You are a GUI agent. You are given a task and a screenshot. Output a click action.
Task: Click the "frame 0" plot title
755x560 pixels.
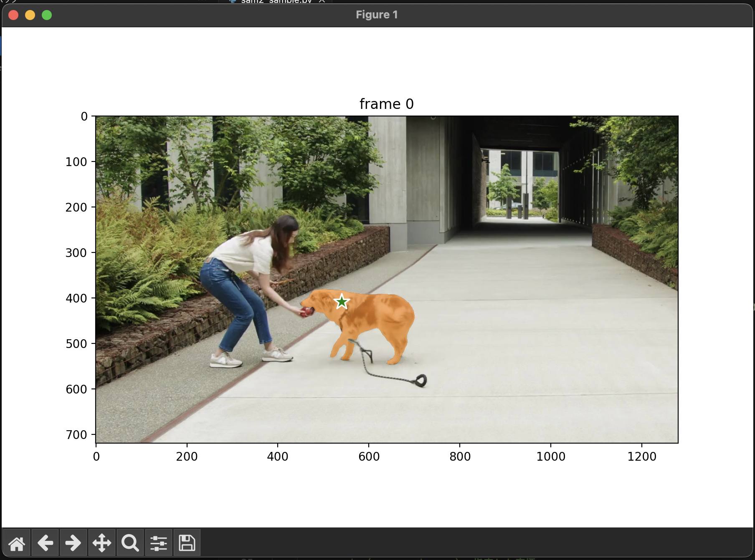click(x=386, y=104)
